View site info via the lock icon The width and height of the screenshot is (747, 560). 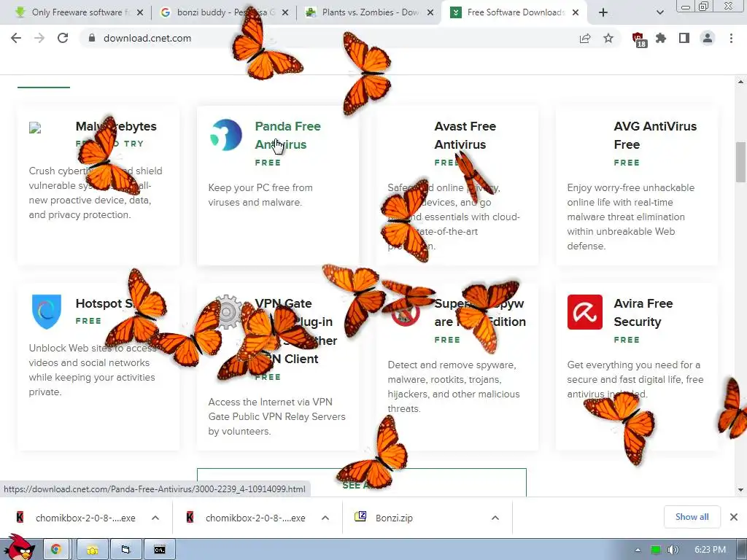tap(92, 38)
